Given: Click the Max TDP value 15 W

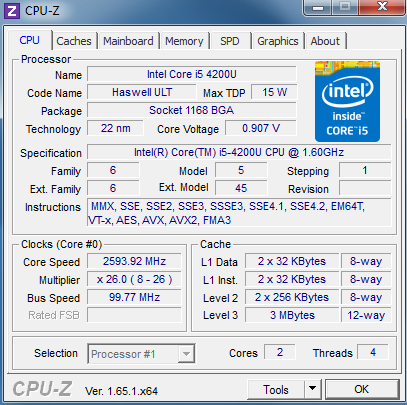Looking at the screenshot, I should coord(274,92).
